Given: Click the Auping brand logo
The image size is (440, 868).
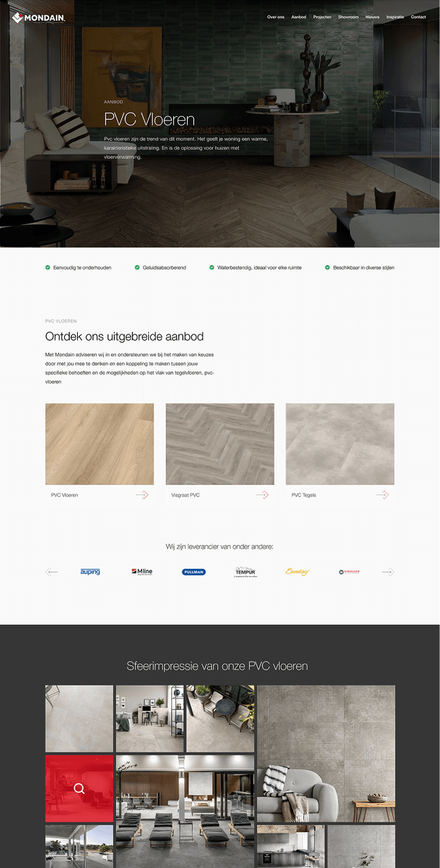Looking at the screenshot, I should point(90,572).
